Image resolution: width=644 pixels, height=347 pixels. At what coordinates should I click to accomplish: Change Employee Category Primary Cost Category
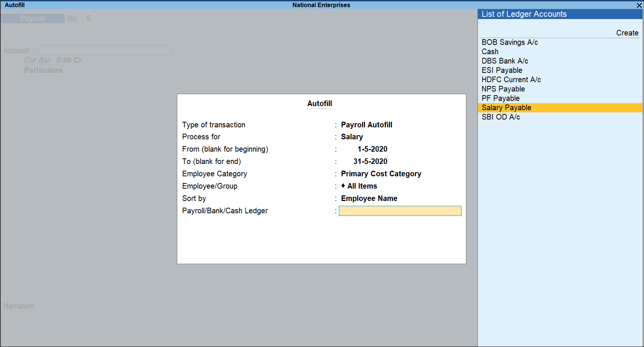click(x=381, y=174)
